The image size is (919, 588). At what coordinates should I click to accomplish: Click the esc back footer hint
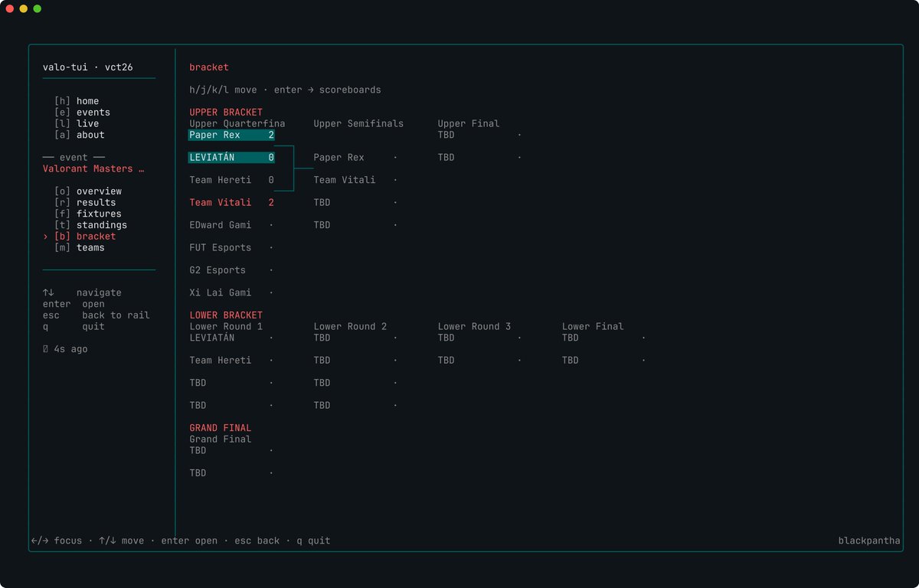tap(257, 541)
